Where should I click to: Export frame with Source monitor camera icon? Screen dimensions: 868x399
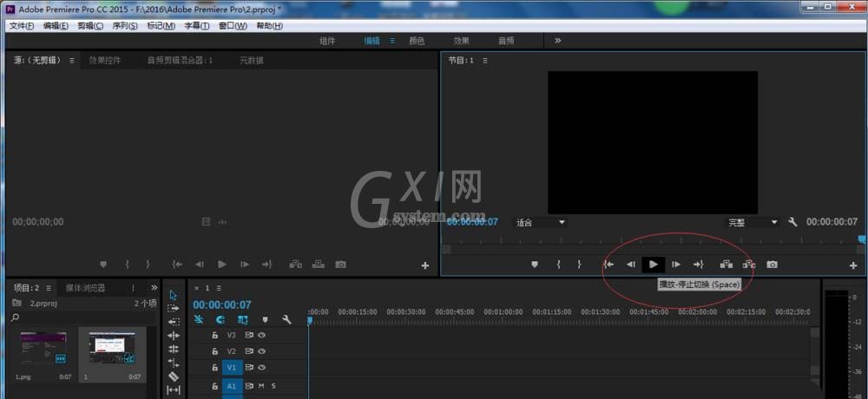coord(341,265)
